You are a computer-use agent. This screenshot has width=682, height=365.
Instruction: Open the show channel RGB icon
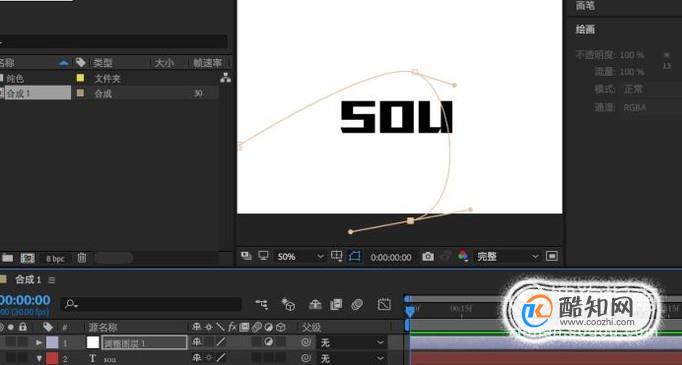point(463,256)
